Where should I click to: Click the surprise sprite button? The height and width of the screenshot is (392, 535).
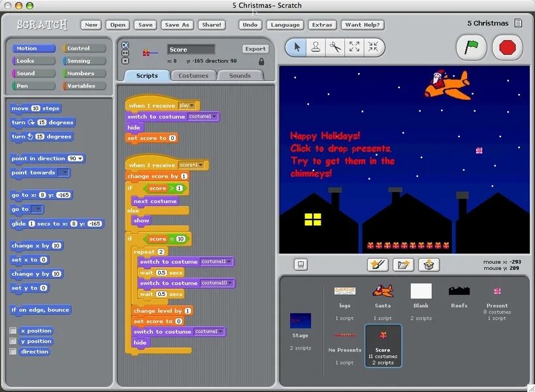tap(429, 265)
